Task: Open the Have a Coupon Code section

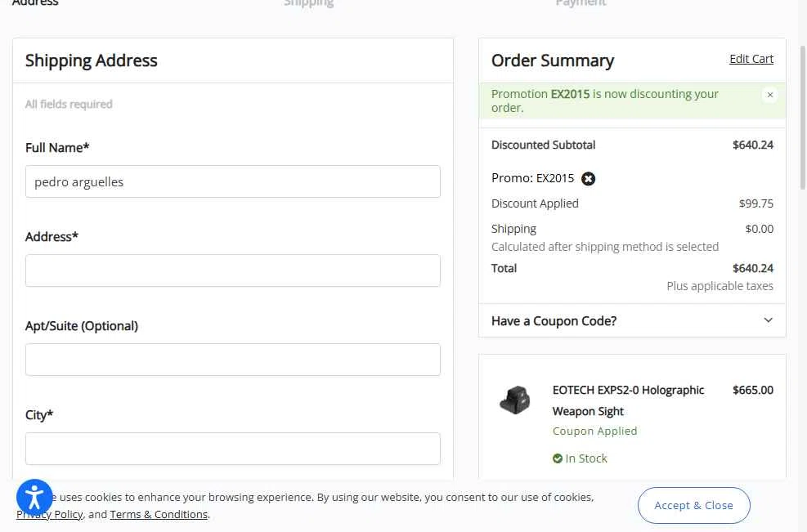Action: point(554,320)
